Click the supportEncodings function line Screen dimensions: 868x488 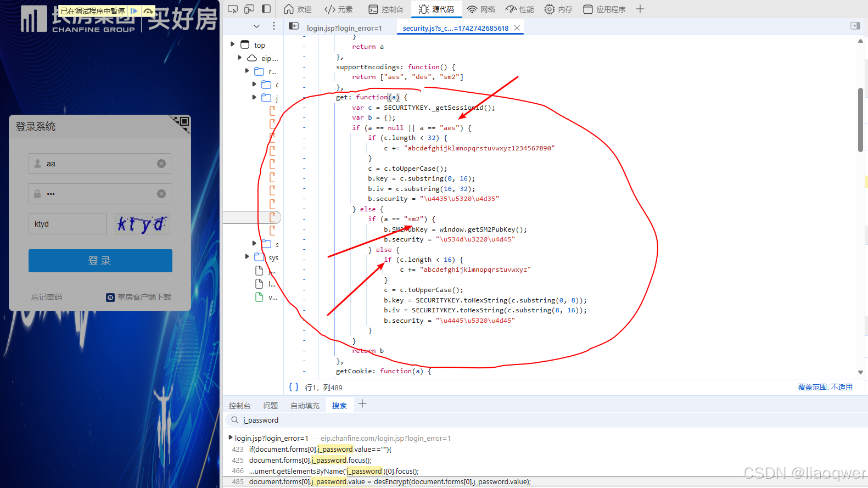(395, 67)
